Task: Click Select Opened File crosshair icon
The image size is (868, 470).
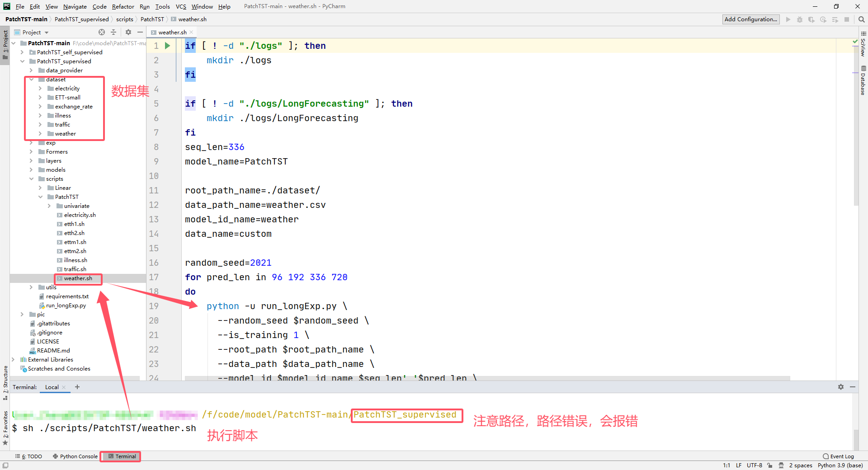Action: point(101,32)
